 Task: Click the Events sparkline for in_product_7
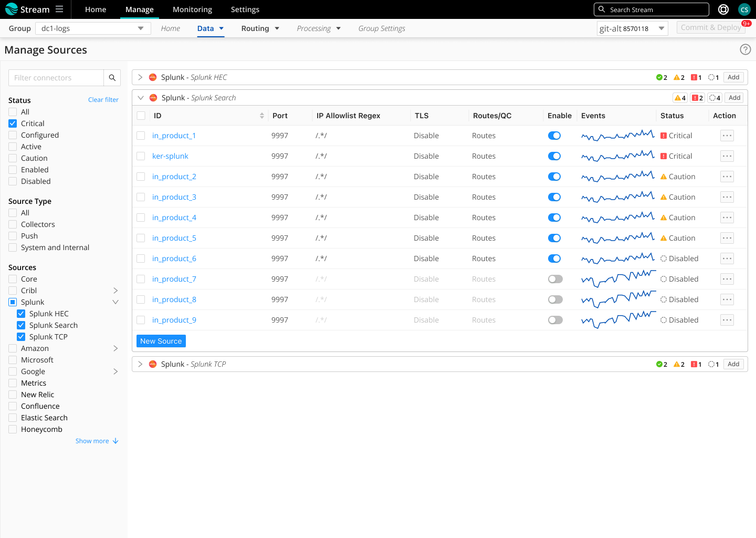[x=618, y=279]
